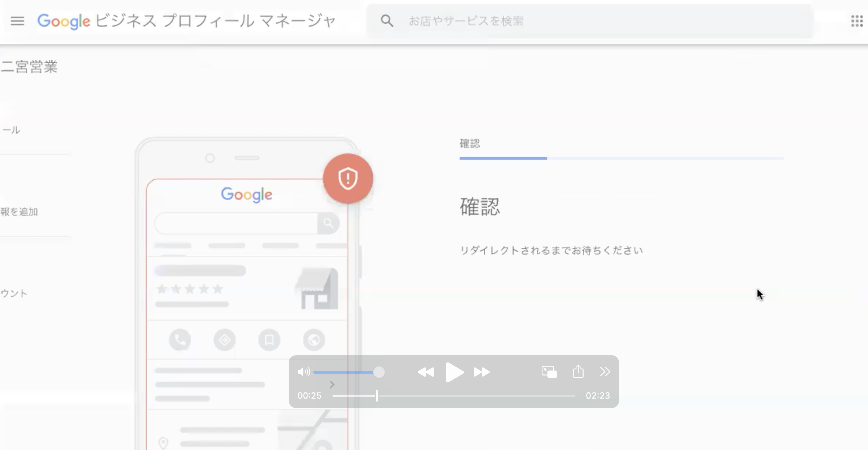The image size is (868, 450).
Task: Click the search magnifier icon
Action: coord(387,21)
